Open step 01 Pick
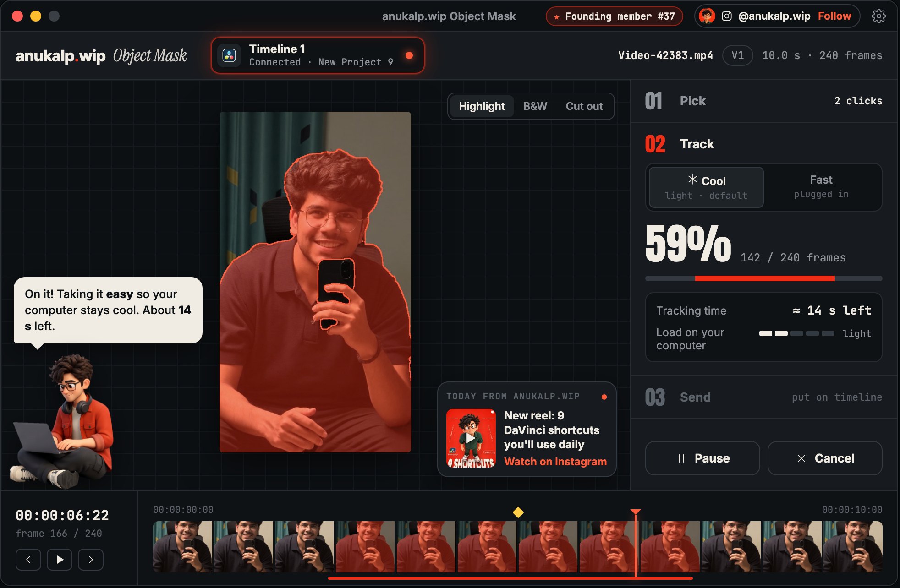This screenshot has height=588, width=900. (763, 101)
